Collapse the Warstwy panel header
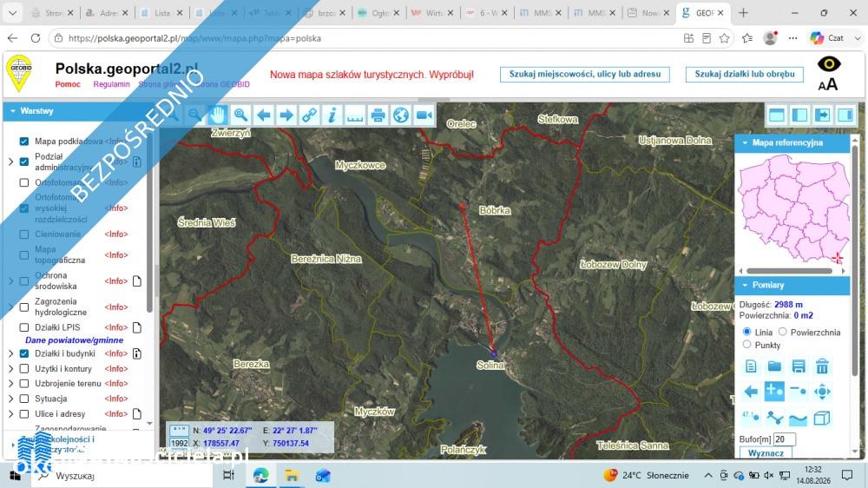The image size is (868, 488). point(81,111)
